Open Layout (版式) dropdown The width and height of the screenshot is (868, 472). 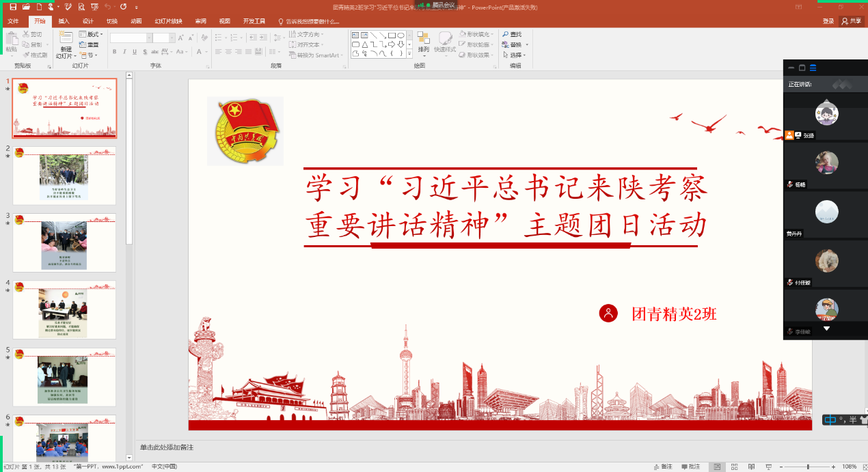[91, 34]
